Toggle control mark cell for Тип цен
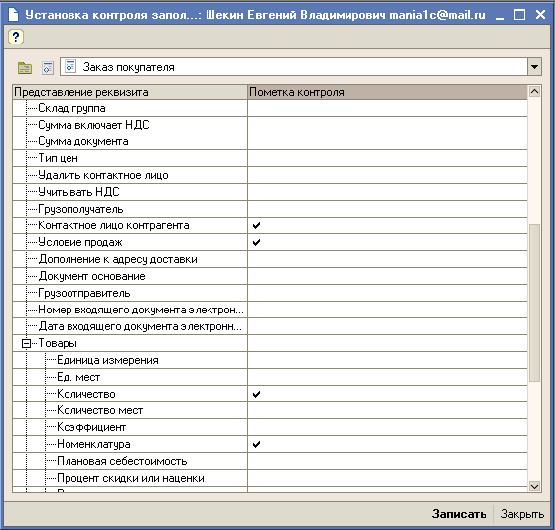The image size is (555, 530). coord(387,158)
